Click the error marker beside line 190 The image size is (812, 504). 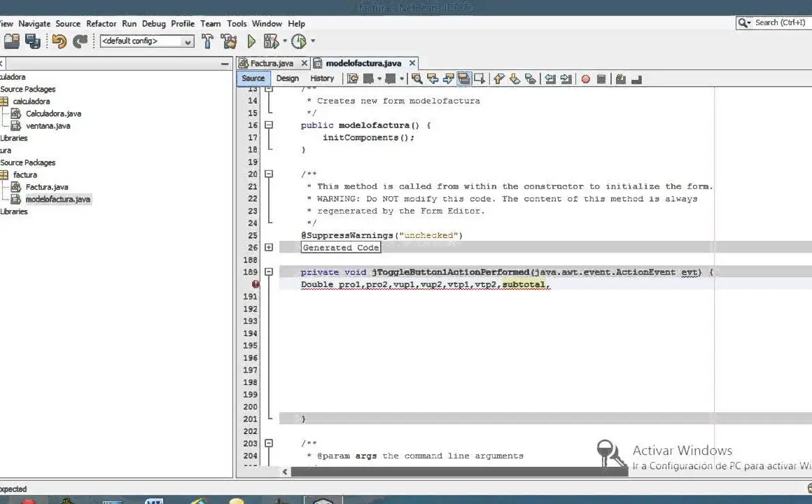pos(255,284)
